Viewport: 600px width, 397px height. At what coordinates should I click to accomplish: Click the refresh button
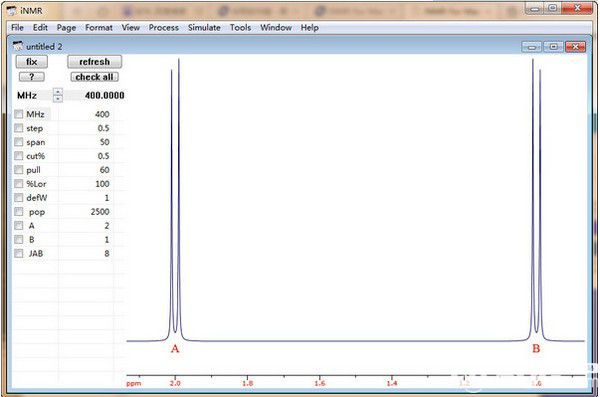(95, 62)
